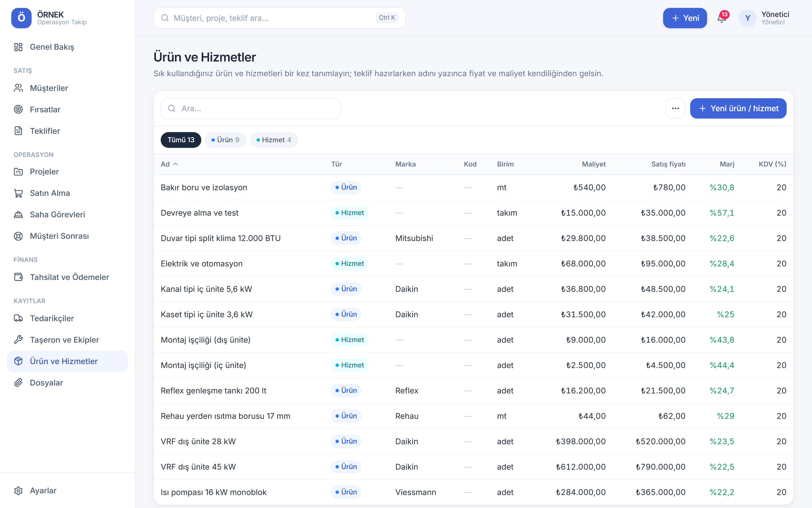Open row Devreye alma ve test

[x=473, y=213]
